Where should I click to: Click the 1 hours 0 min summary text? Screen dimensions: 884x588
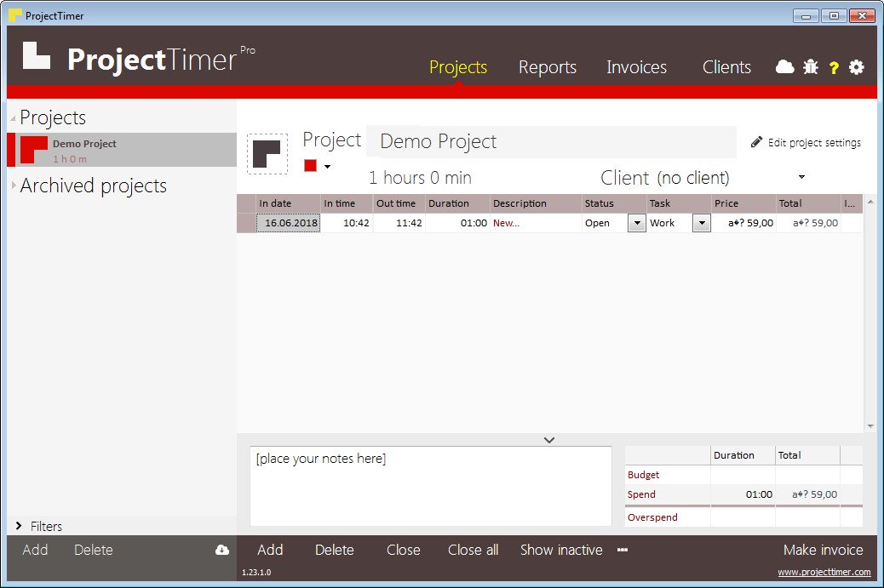[420, 178]
